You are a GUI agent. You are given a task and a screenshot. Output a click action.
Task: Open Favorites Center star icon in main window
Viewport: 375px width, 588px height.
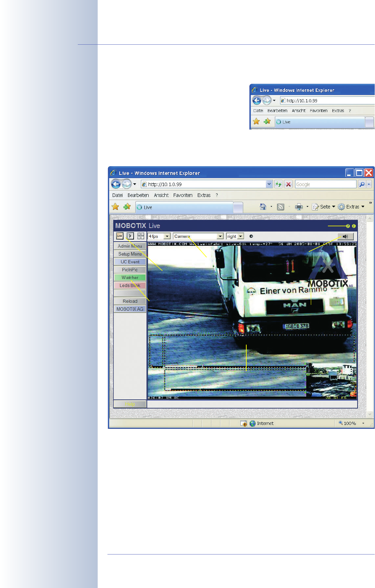(x=115, y=207)
